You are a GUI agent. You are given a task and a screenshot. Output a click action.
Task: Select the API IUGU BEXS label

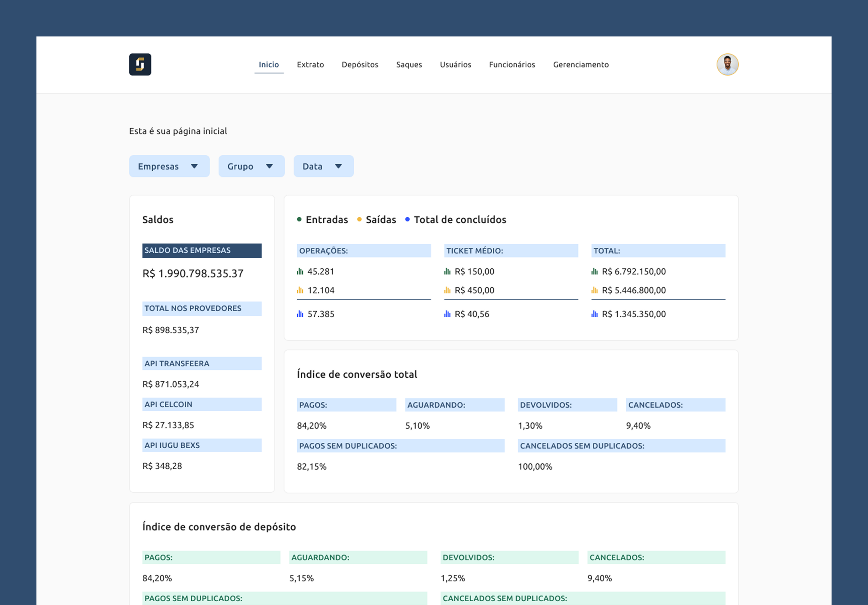pos(202,445)
